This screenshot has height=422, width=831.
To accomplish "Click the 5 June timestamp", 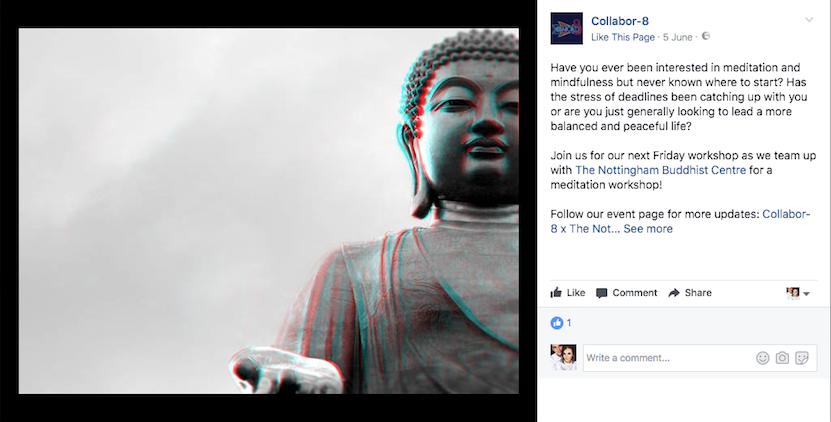I will (x=677, y=37).
